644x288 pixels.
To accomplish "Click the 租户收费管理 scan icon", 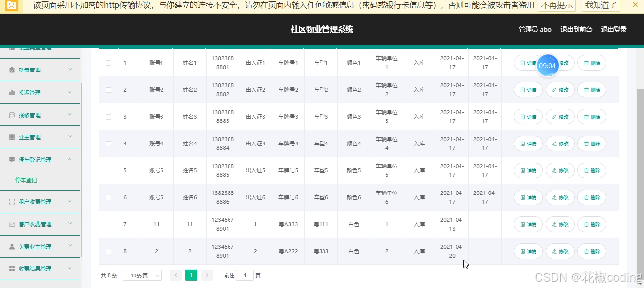I will (x=12, y=202).
